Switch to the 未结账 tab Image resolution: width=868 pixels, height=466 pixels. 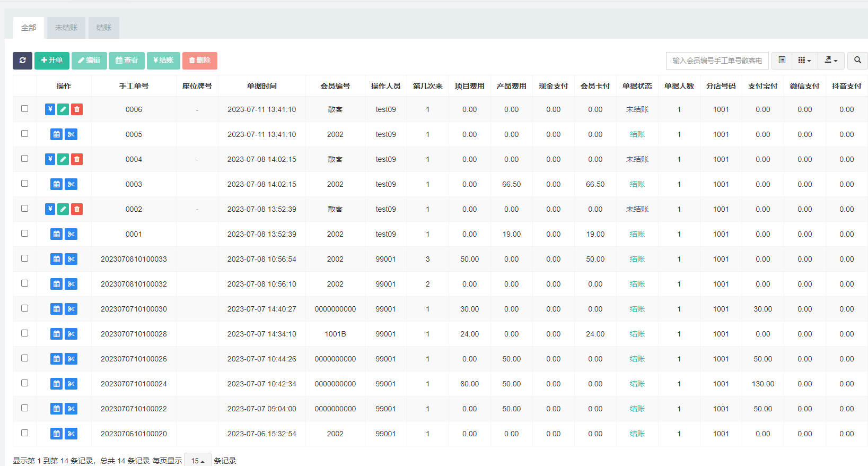66,28
